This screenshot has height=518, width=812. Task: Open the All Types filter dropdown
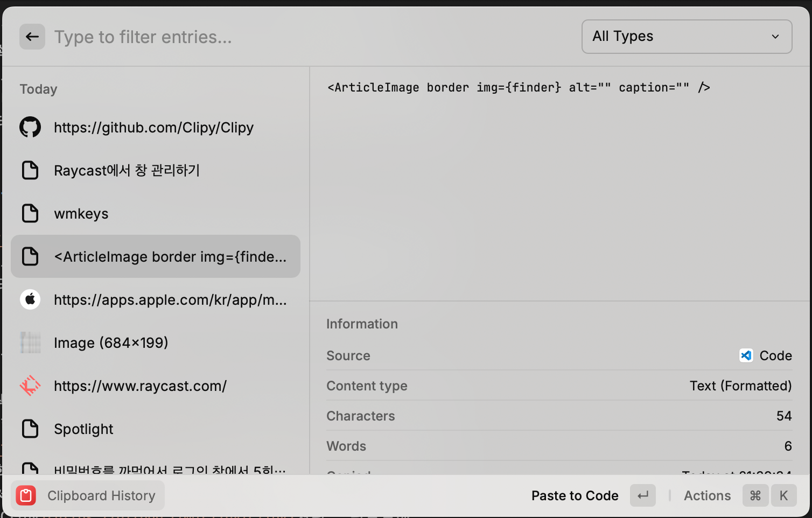686,36
